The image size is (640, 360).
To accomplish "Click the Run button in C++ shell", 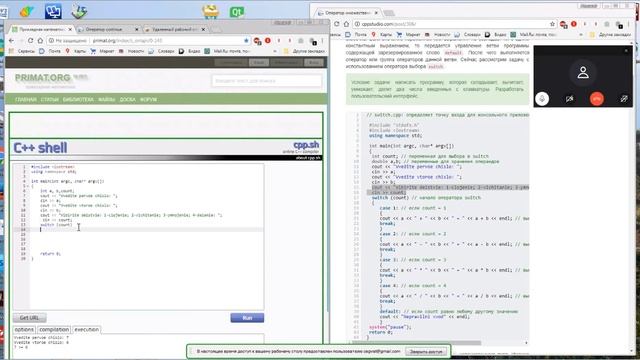I will click(247, 318).
